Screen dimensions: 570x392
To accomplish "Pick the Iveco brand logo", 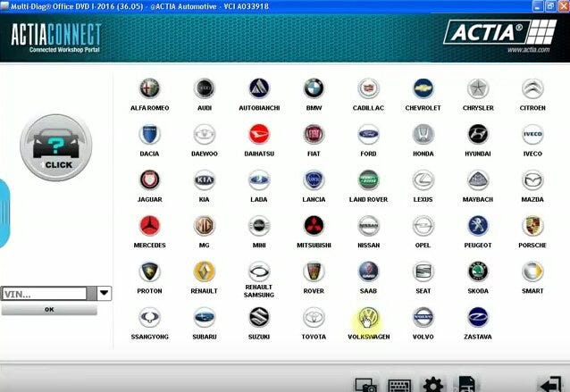I will tap(532, 134).
